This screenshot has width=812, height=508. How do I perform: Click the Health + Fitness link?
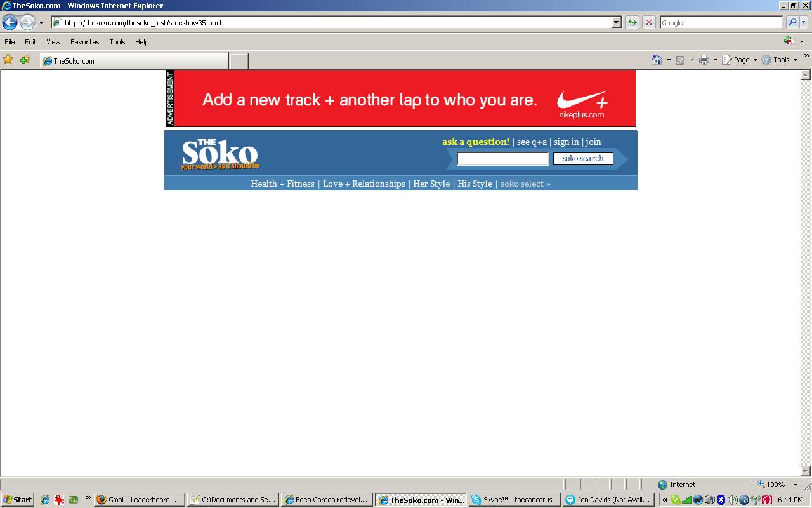[x=282, y=184]
